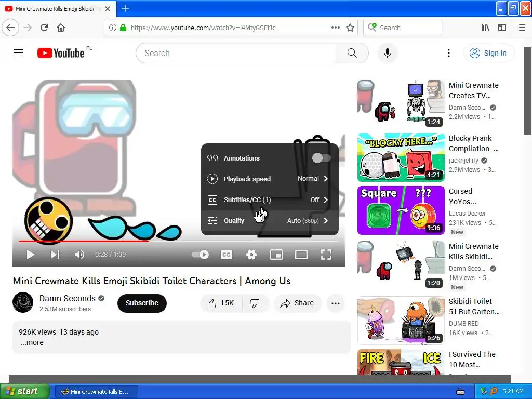
Task: Open the jacknjellify channel name
Action: coord(463,160)
